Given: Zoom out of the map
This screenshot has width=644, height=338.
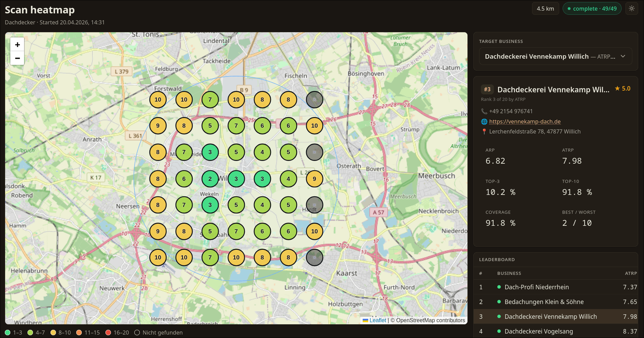Looking at the screenshot, I should point(17,58).
